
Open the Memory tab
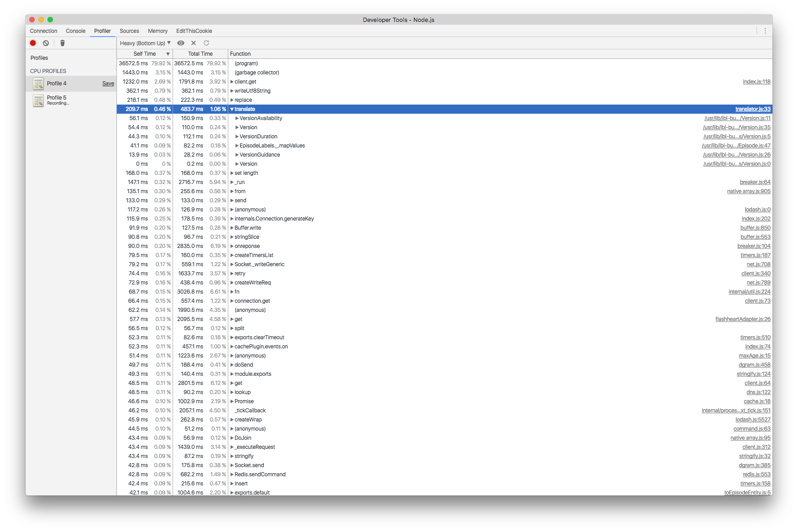coord(158,31)
